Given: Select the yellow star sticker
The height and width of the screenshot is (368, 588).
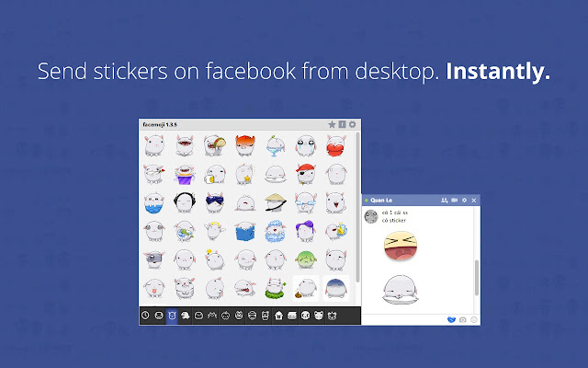Looking at the screenshot, I should (x=245, y=174).
